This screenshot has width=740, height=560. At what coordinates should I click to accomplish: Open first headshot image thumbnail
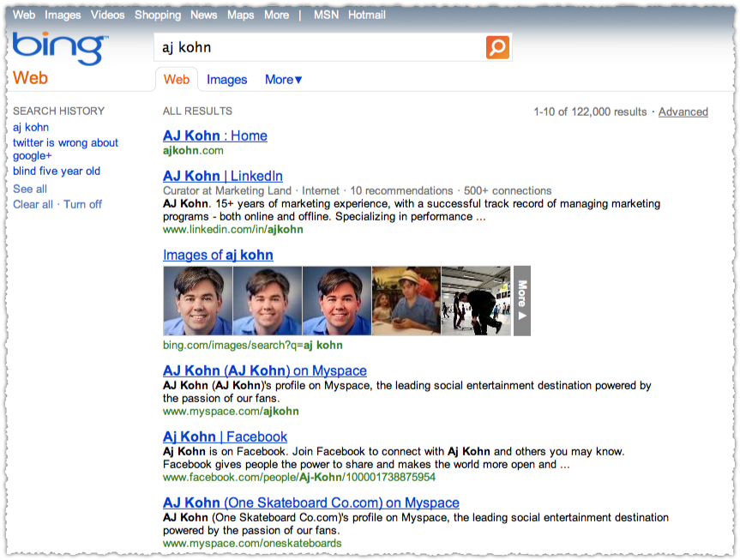click(x=198, y=301)
